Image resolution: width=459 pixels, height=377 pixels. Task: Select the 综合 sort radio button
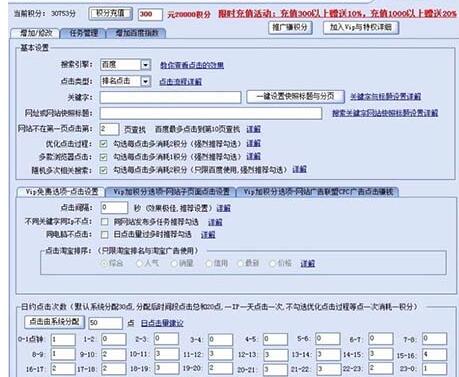pyautogui.click(x=104, y=263)
